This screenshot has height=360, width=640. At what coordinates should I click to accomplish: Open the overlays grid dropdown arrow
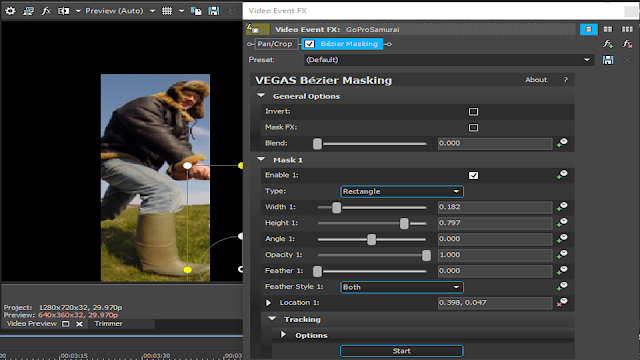click(x=181, y=11)
